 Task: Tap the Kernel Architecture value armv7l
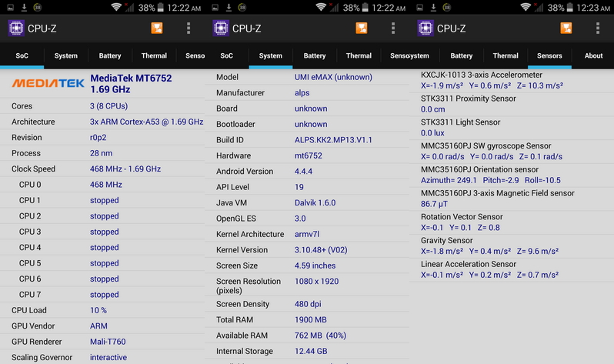(x=307, y=234)
